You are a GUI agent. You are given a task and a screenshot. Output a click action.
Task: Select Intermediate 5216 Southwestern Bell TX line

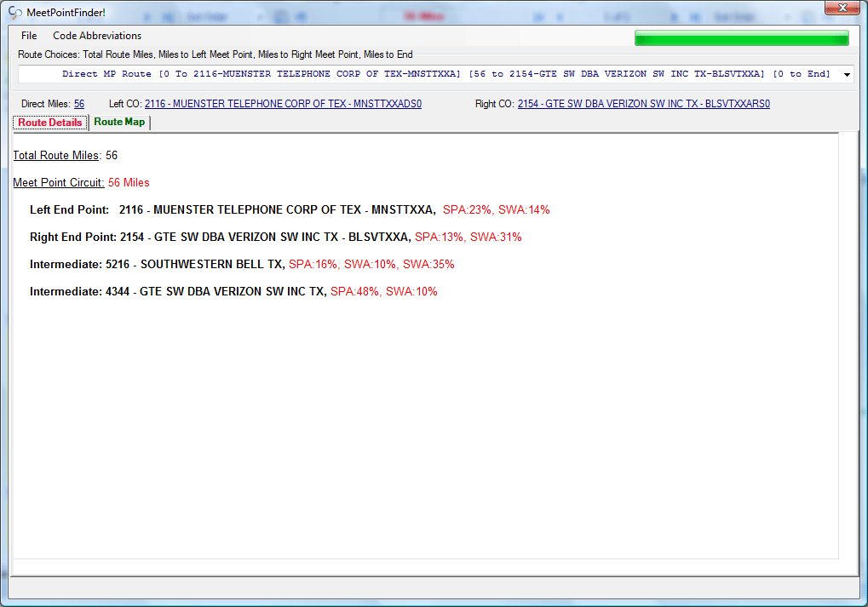coord(242,264)
